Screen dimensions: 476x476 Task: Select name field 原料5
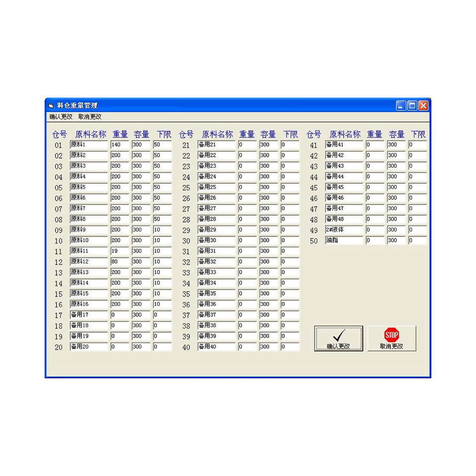(x=89, y=187)
